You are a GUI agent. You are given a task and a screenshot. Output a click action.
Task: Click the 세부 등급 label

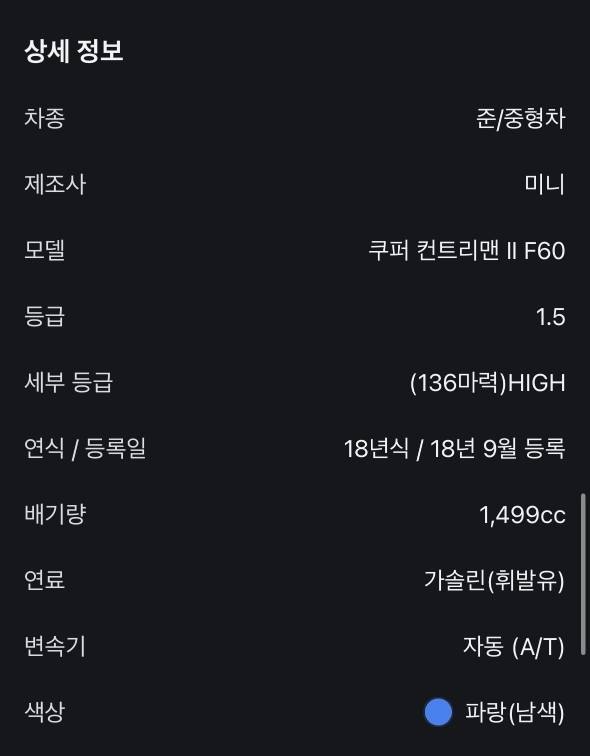pos(68,382)
